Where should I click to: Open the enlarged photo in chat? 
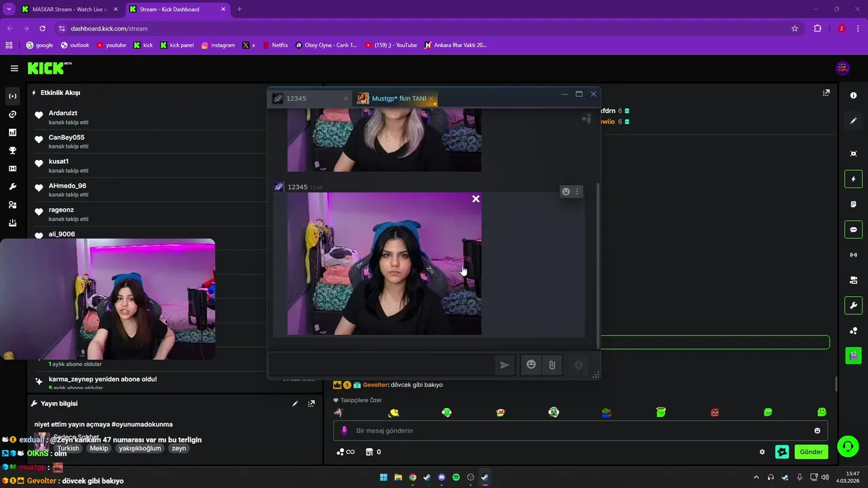pos(384,264)
